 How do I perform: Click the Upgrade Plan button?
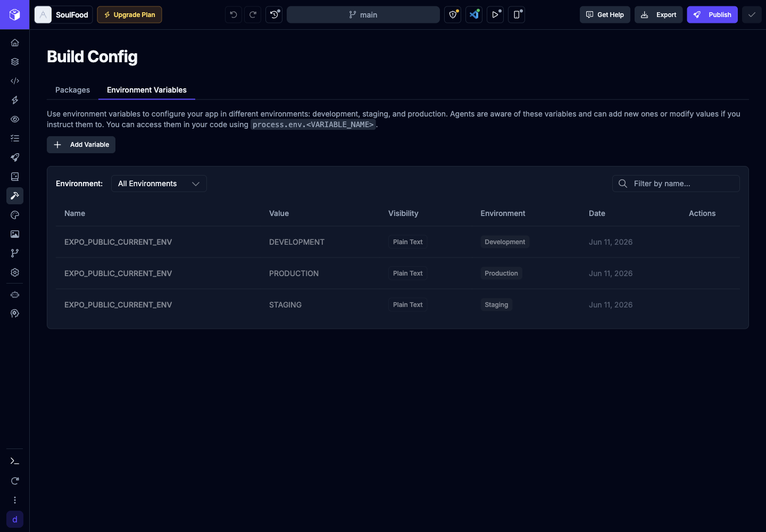click(129, 15)
